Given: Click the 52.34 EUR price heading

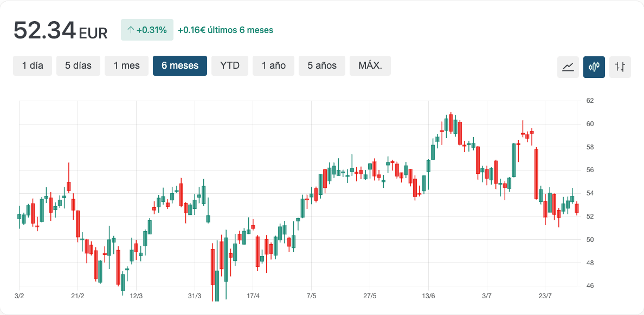Looking at the screenshot, I should tap(60, 30).
